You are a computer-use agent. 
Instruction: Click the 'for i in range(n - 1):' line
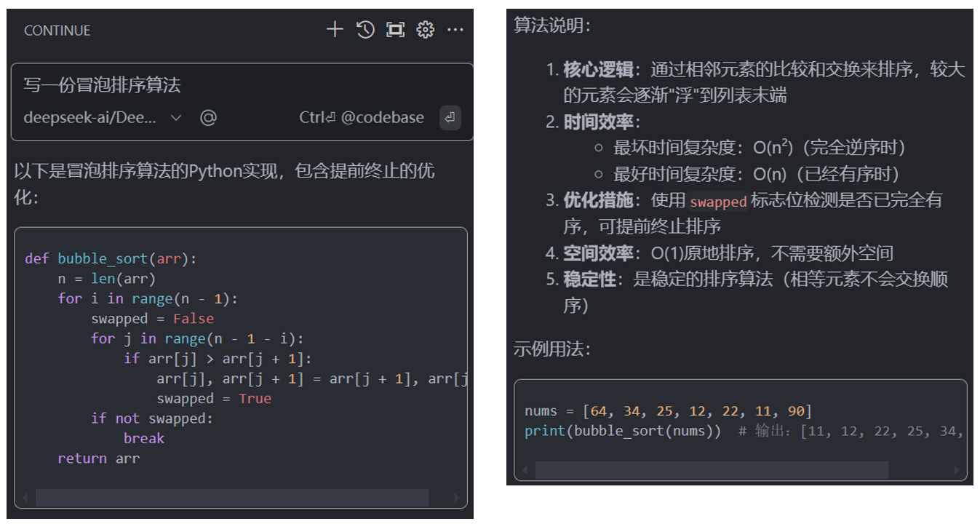pyautogui.click(x=148, y=299)
